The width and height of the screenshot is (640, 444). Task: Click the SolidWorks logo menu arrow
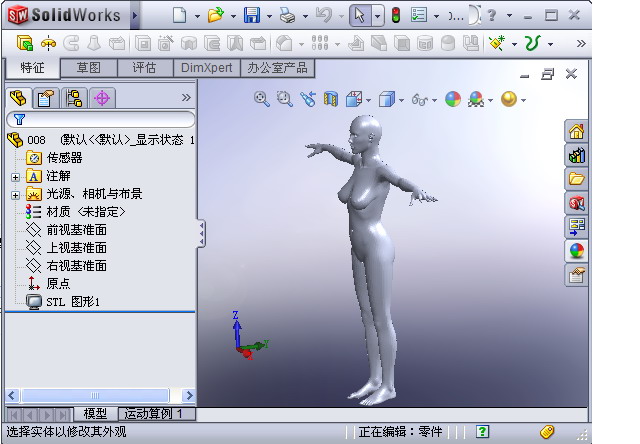click(x=135, y=16)
